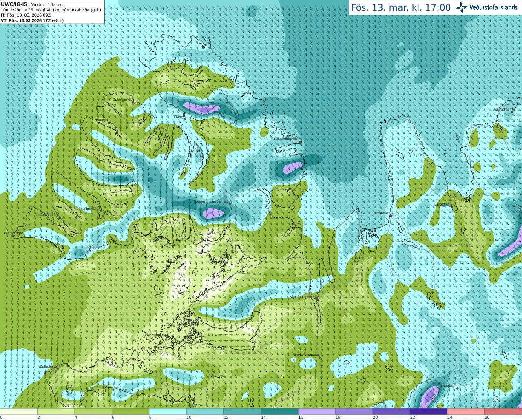Click the 22–24 m/s dark indigo legend swatch
522x420 pixels.
tap(429, 411)
